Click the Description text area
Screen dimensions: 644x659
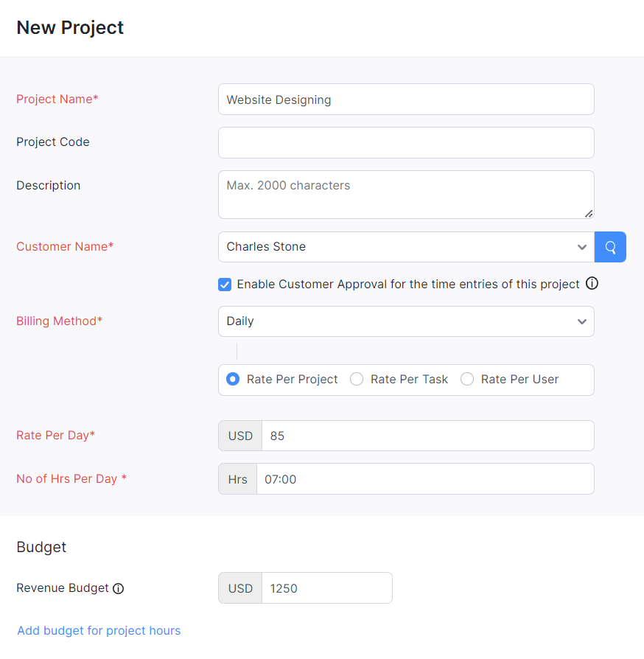tap(406, 194)
